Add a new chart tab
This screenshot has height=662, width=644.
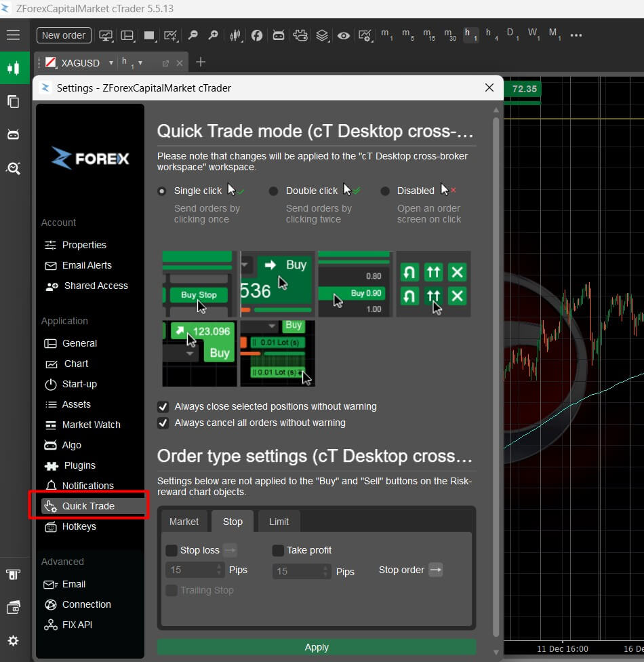201,62
